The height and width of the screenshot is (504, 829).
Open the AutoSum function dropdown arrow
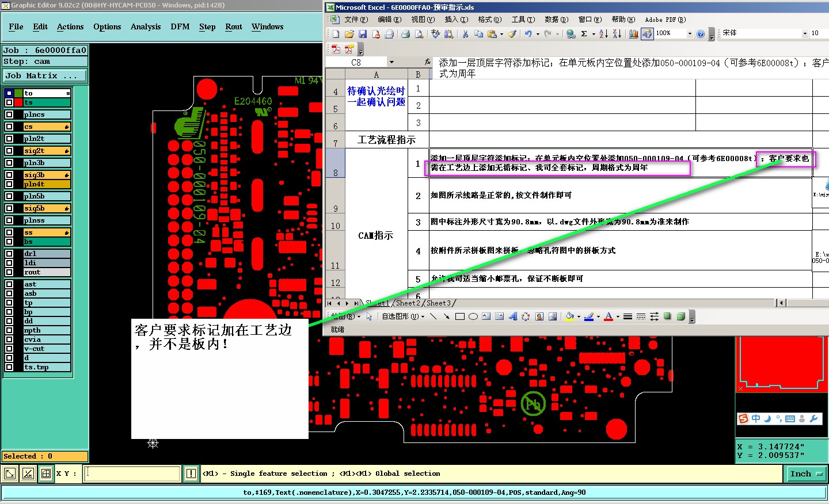click(594, 34)
